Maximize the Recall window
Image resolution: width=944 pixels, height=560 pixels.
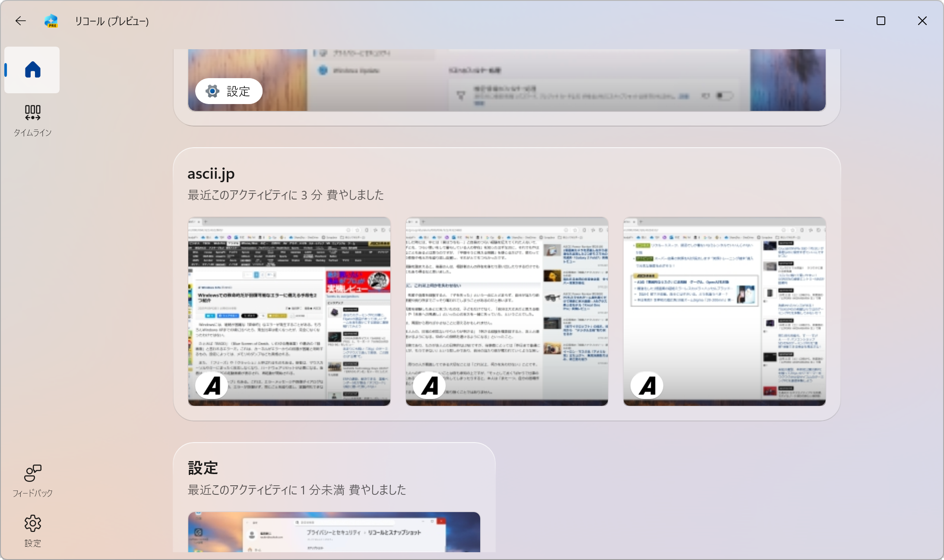point(881,21)
